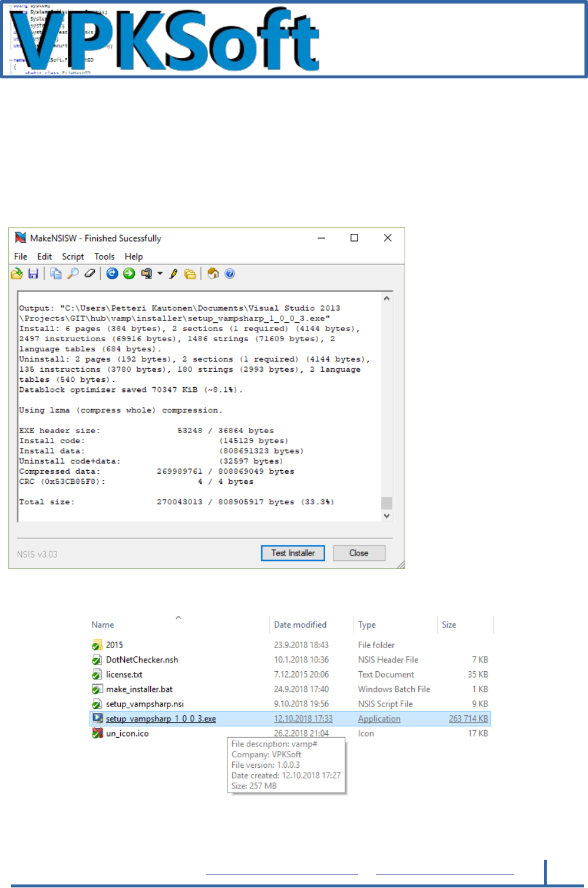Click the Close button in MakeNSISW

(x=359, y=553)
